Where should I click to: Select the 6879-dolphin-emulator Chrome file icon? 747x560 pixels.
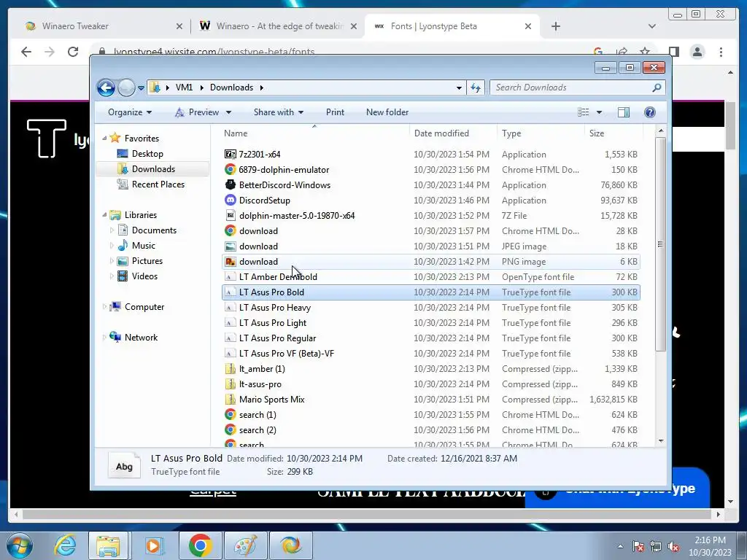(x=230, y=169)
